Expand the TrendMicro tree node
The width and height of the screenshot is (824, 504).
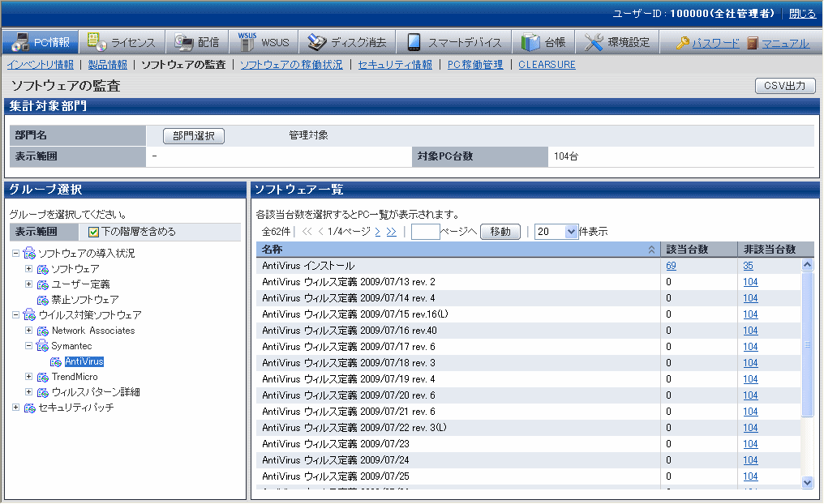point(29,377)
